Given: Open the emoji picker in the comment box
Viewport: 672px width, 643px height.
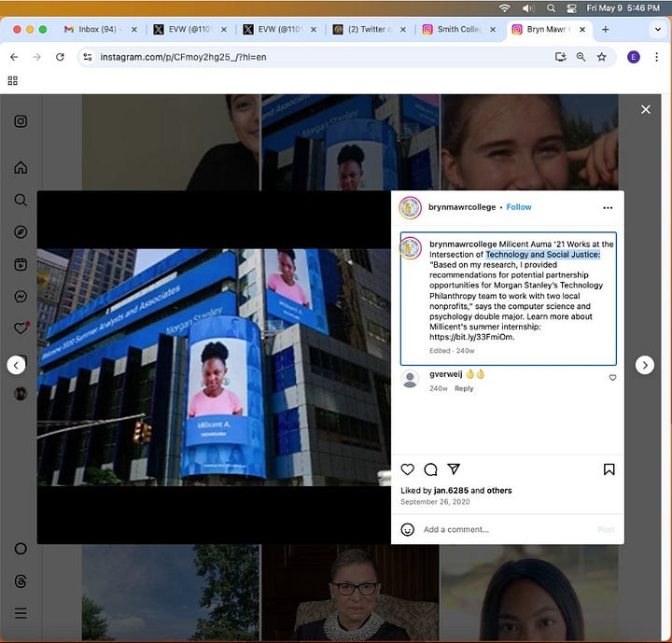Looking at the screenshot, I should [x=408, y=529].
